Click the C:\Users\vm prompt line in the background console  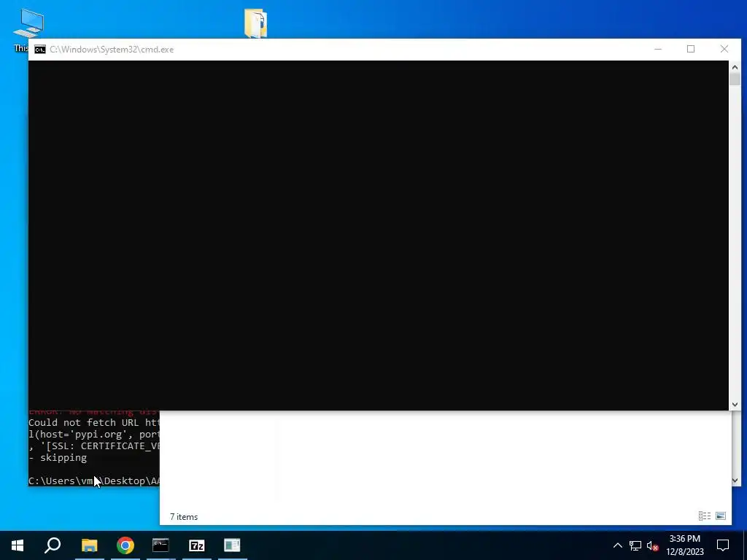point(94,481)
